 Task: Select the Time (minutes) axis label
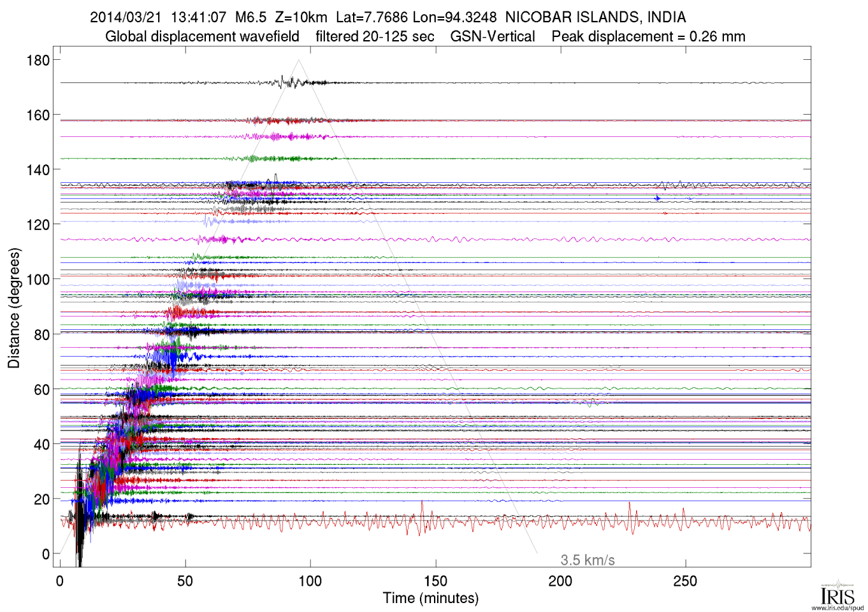(430, 599)
